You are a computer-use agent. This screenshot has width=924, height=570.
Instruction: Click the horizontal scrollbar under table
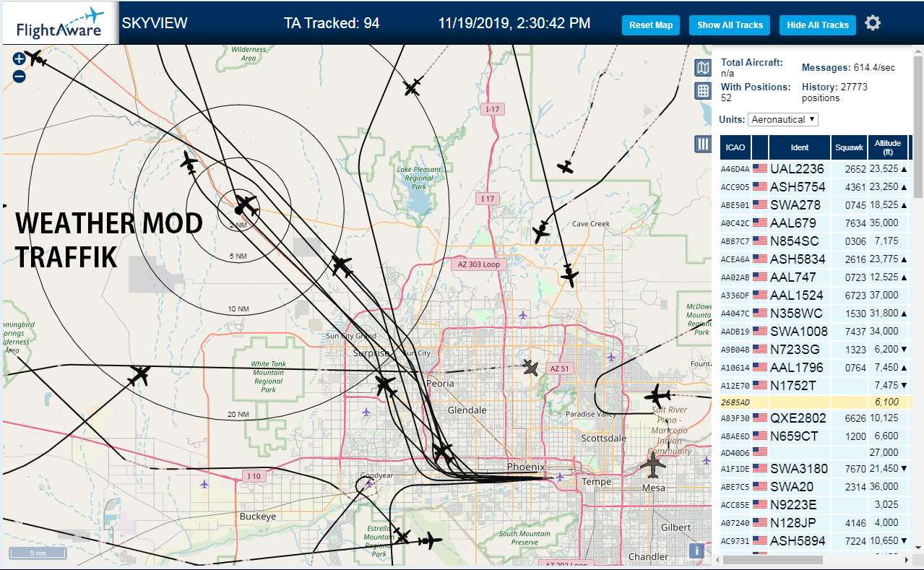coord(772,560)
